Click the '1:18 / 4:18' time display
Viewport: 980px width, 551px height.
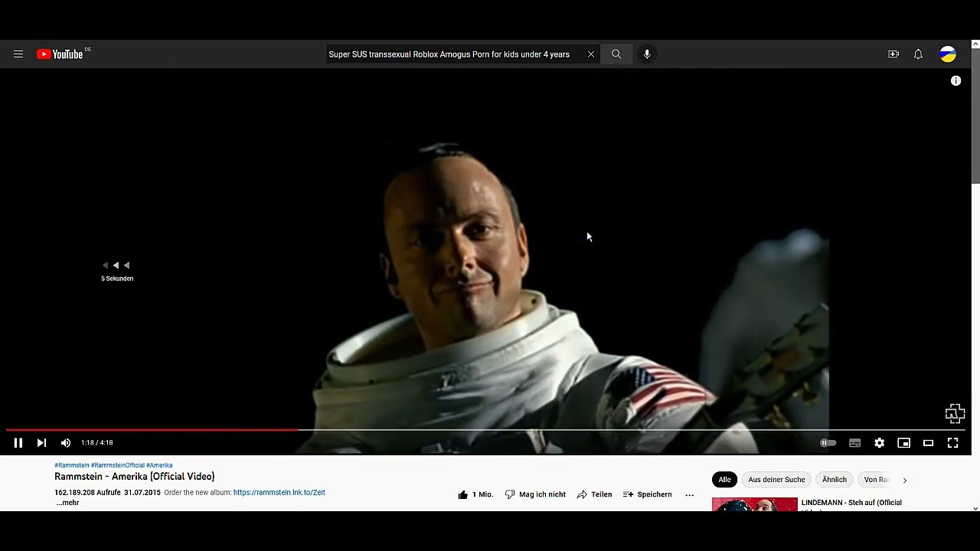(x=97, y=442)
